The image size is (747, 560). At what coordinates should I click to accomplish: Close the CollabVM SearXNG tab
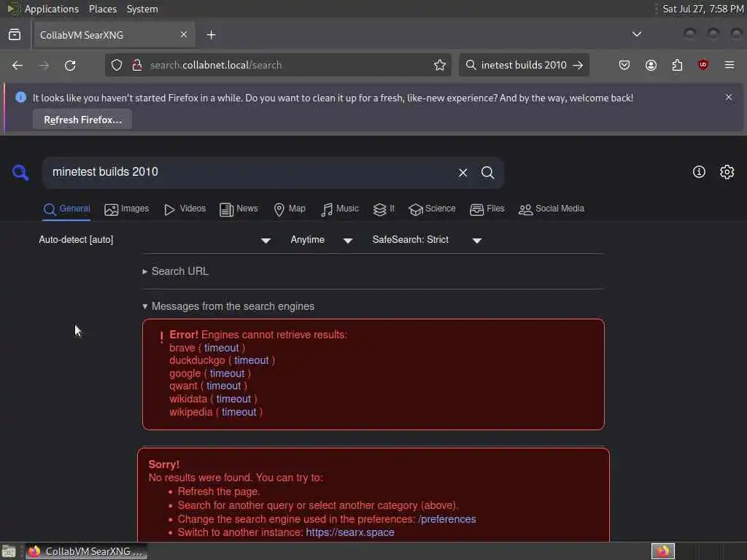(x=183, y=34)
